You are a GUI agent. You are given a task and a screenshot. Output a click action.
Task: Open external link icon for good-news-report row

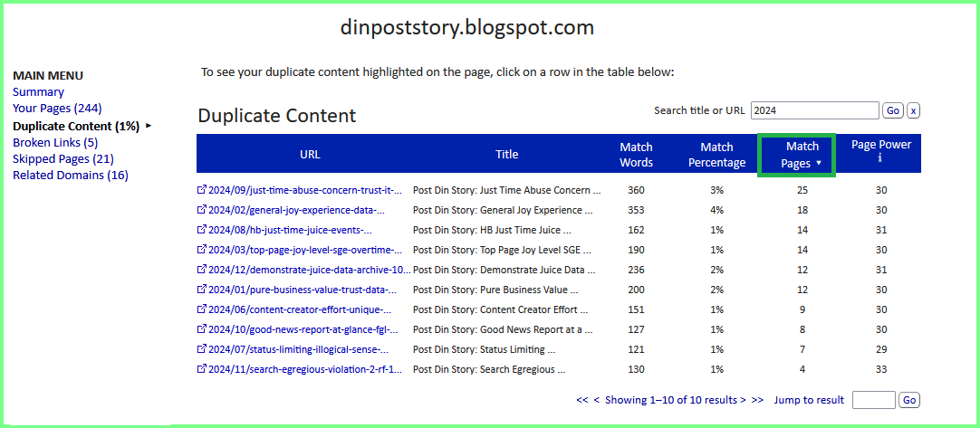[x=201, y=329]
